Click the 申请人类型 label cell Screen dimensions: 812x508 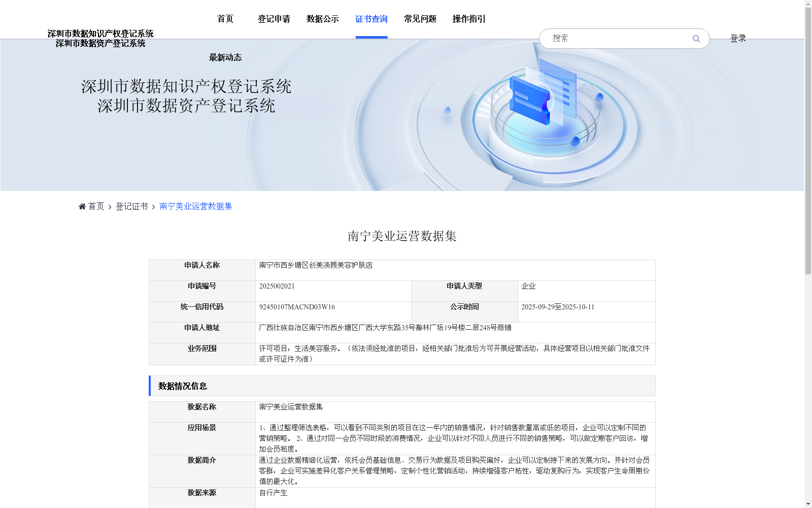pyautogui.click(x=464, y=291)
